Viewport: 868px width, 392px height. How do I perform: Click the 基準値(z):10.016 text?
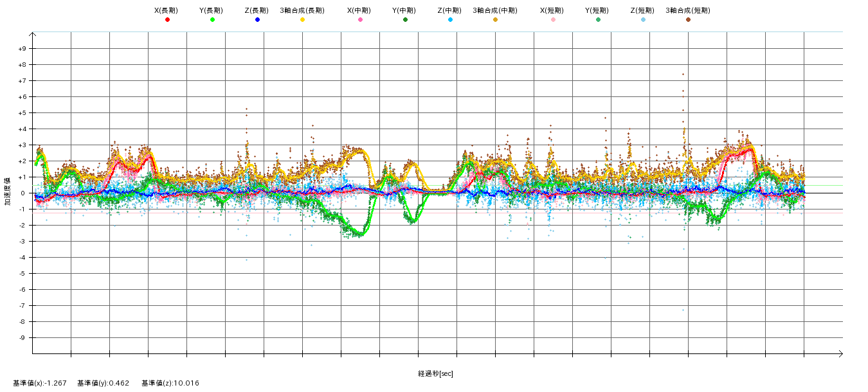click(170, 383)
